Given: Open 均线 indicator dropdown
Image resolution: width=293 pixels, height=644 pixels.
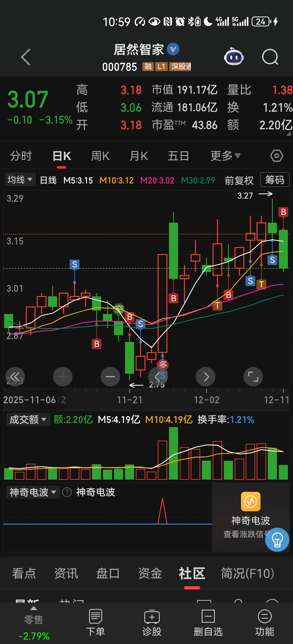Looking at the screenshot, I should coord(20,180).
